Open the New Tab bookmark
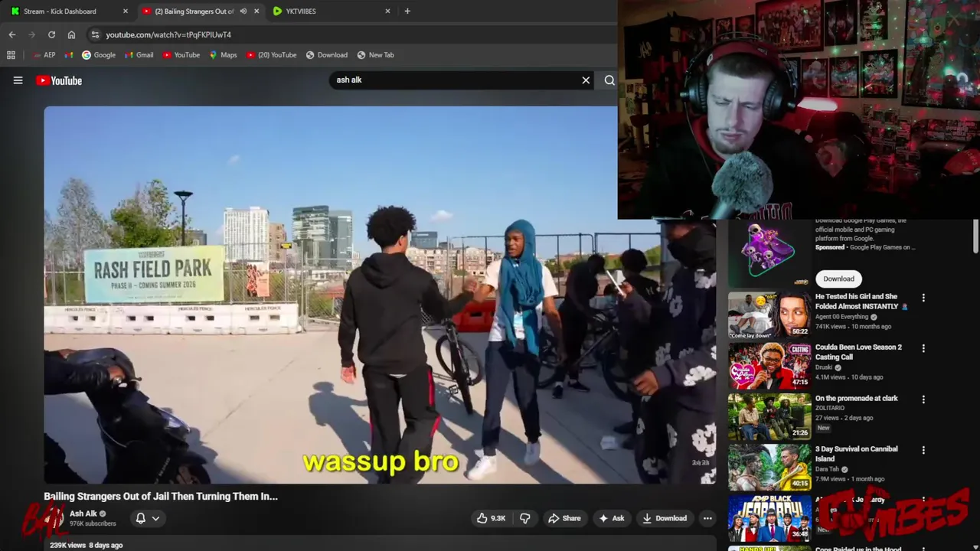 pos(375,55)
